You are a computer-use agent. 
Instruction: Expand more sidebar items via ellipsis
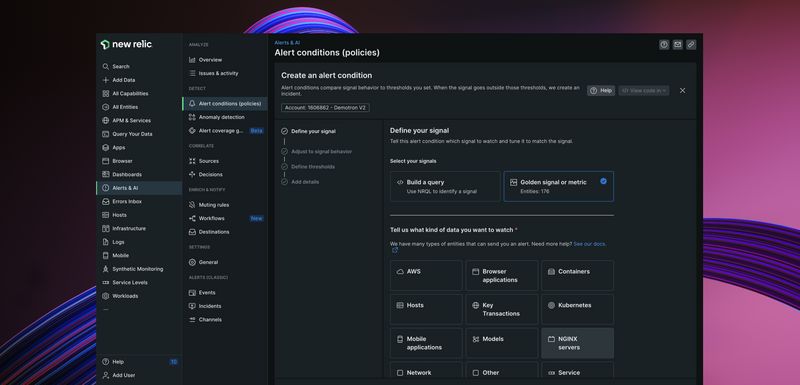pyautogui.click(x=106, y=310)
